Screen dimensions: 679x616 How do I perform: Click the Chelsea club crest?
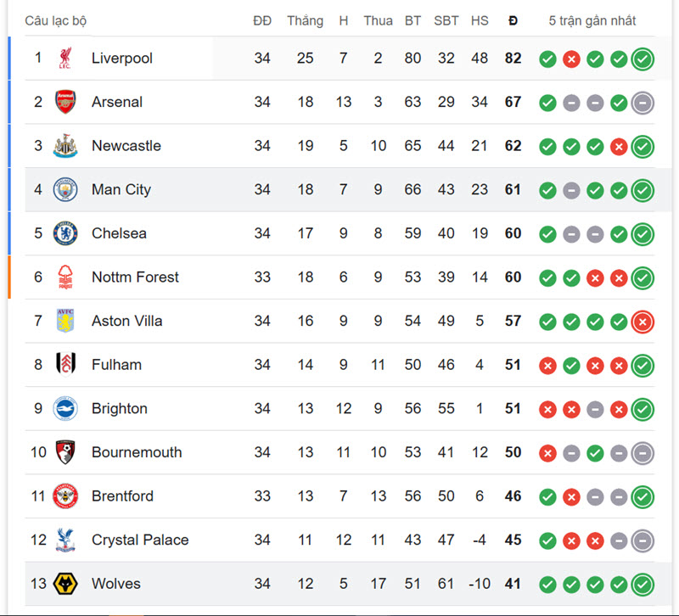point(65,233)
